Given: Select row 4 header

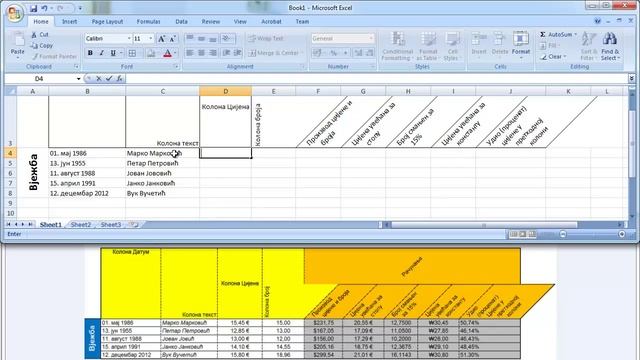Looking at the screenshot, I should click(10, 153).
